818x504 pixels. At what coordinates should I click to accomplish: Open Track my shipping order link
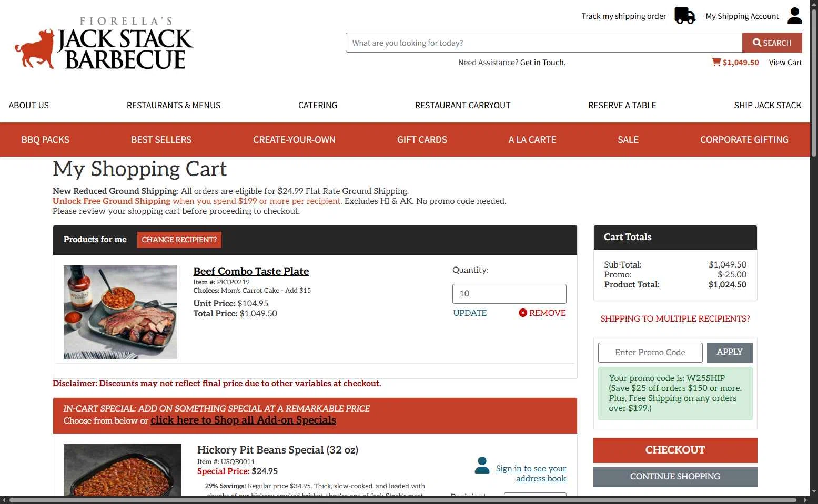[x=623, y=16]
